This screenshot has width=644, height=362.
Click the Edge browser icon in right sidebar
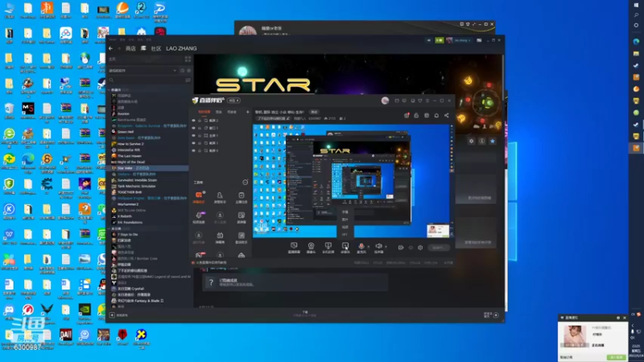[x=636, y=42]
